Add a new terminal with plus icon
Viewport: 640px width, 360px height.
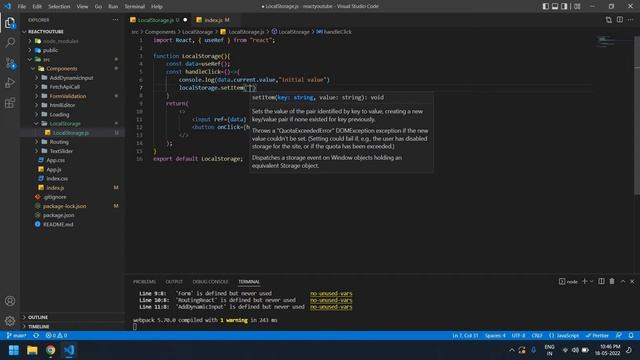[584, 281]
